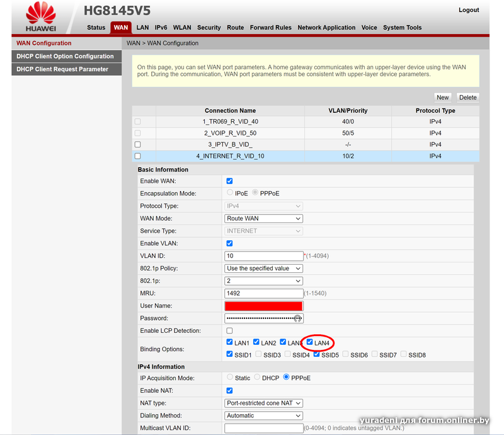Expand the 802.1p Policy dropdown
The image size is (504, 435).
point(264,269)
